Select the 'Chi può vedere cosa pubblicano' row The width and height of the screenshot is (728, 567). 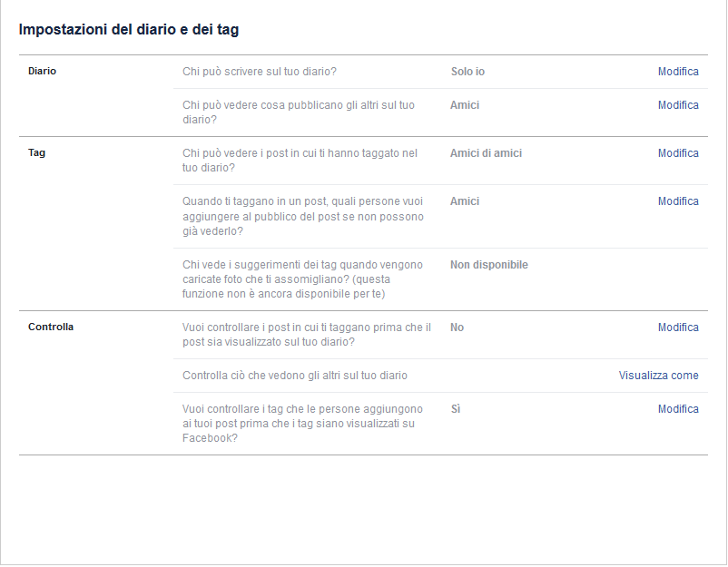[440, 112]
